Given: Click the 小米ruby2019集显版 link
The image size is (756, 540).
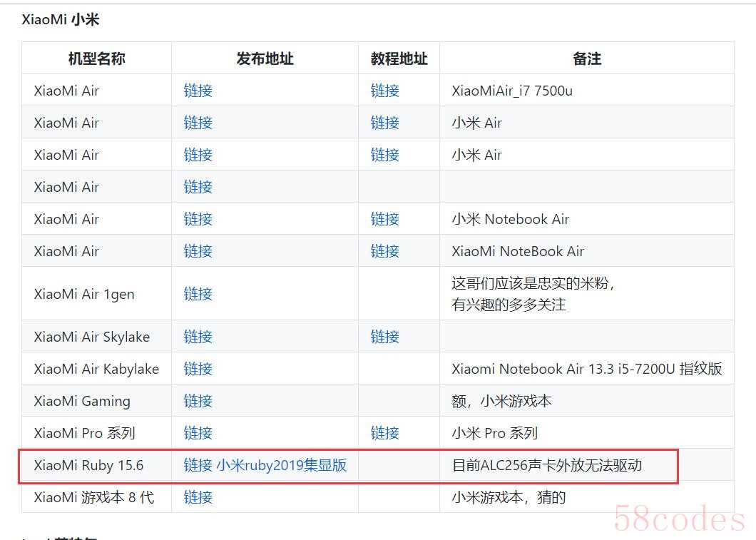Looking at the screenshot, I should click(x=282, y=465).
